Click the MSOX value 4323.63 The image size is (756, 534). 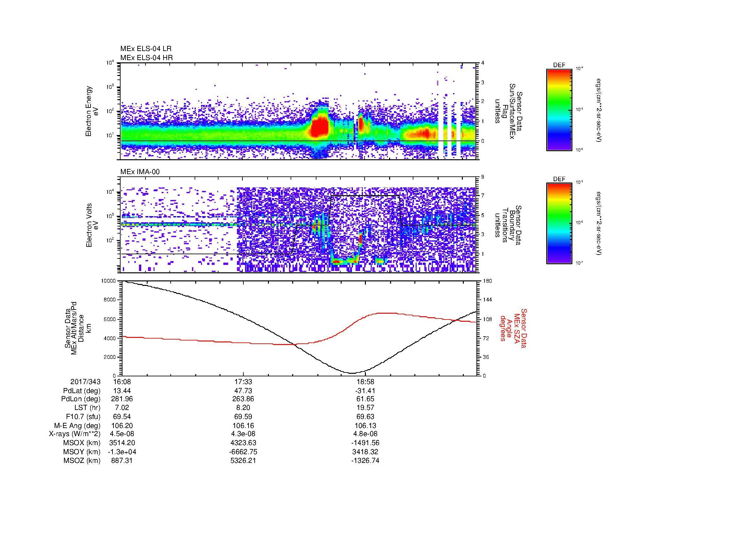pyautogui.click(x=243, y=443)
